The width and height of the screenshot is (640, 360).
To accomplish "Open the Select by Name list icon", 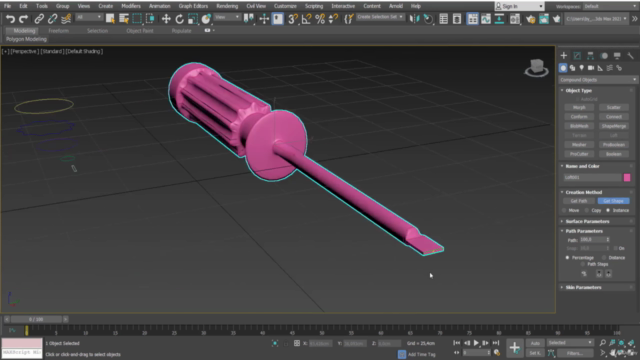I will 124,19.
